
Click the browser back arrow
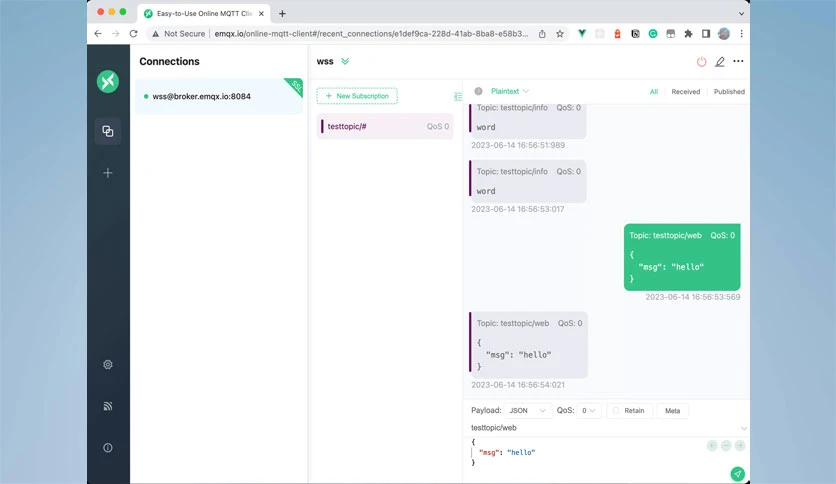pos(98,34)
